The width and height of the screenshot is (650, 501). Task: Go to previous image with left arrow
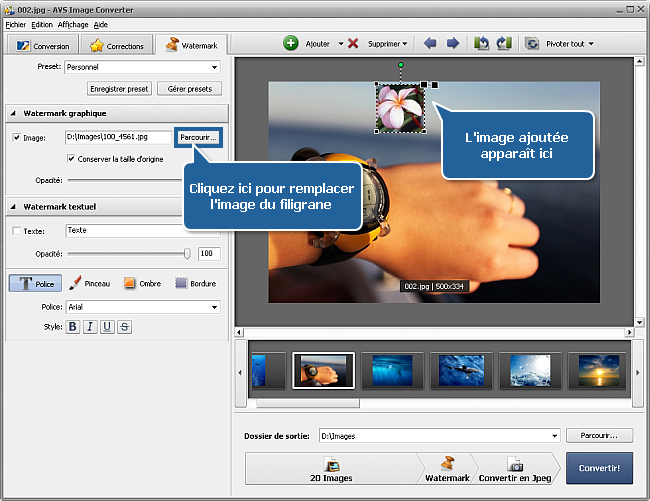click(x=431, y=44)
